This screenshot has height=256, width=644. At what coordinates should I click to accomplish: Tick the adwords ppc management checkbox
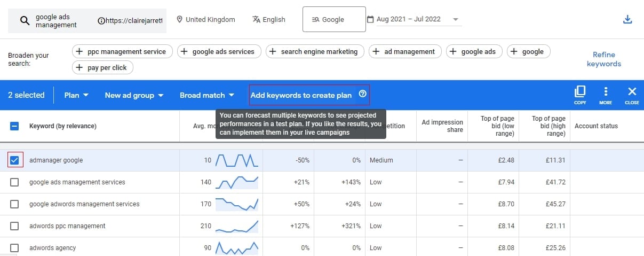tap(15, 226)
